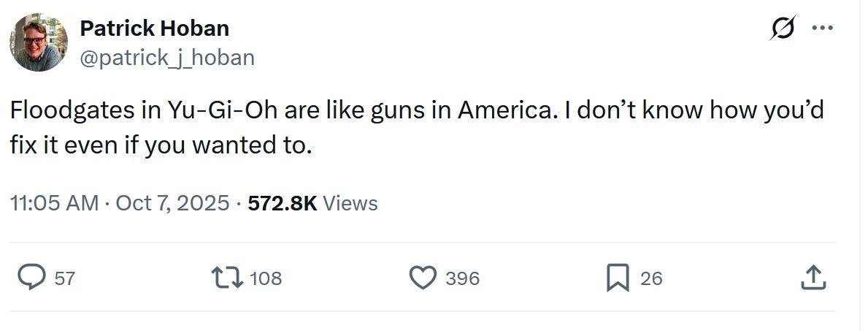Click the repost count 108
Screen dimensions: 868x331
click(266, 278)
